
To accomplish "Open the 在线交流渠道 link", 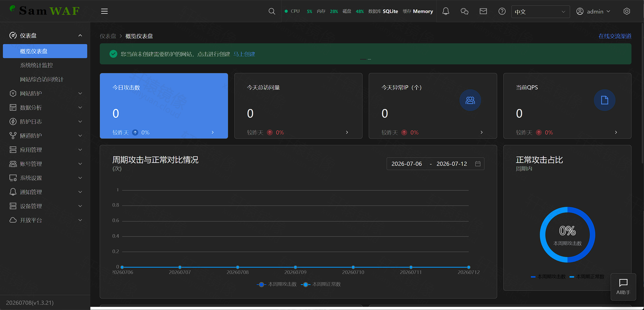I will click(615, 36).
